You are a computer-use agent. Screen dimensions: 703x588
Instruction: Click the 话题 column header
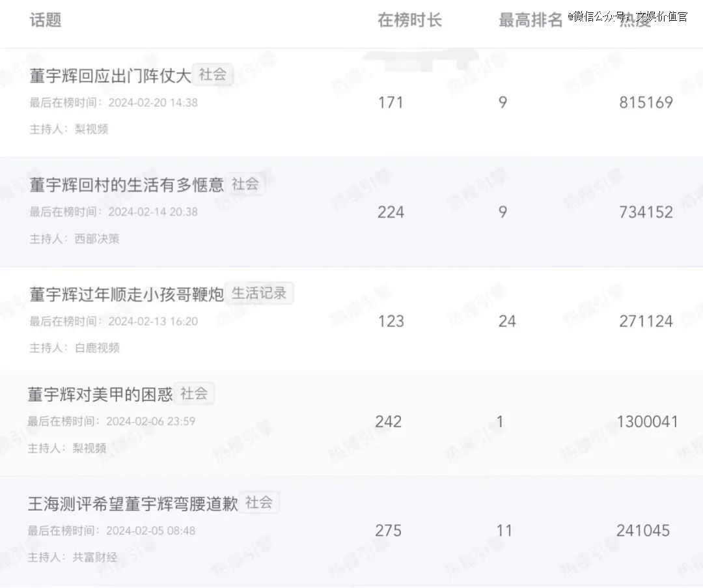(x=46, y=20)
